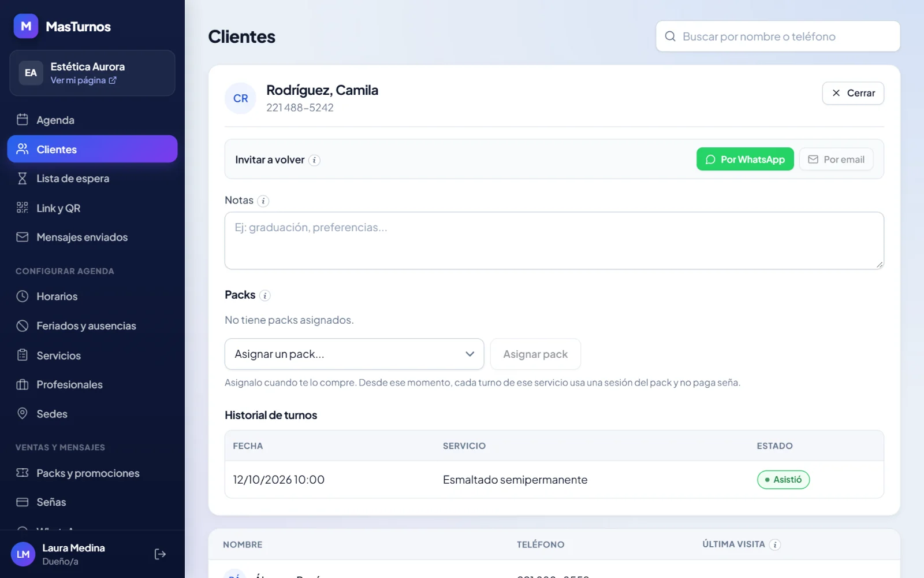This screenshot has height=578, width=924.
Task: Click the Teléfono column header
Action: 541,544
